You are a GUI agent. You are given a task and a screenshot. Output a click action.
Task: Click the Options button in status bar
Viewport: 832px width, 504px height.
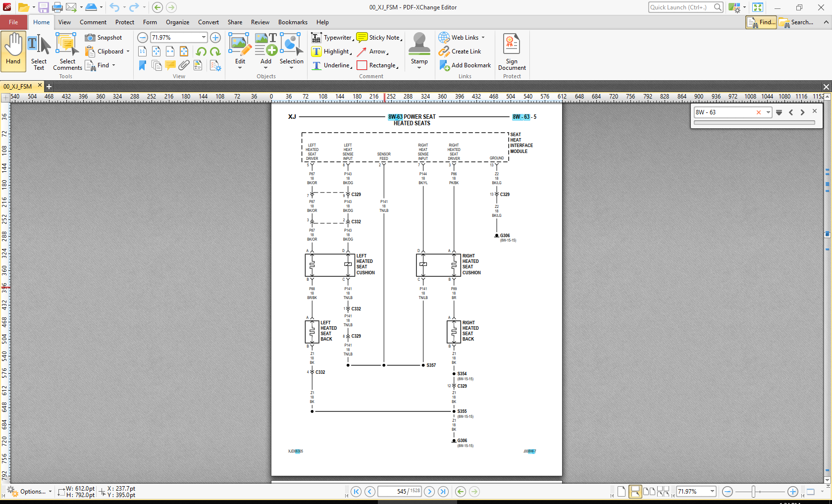[29, 492]
